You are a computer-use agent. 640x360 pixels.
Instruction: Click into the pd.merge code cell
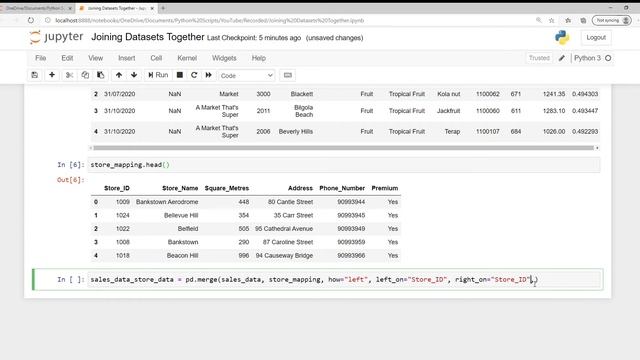[x=344, y=280]
